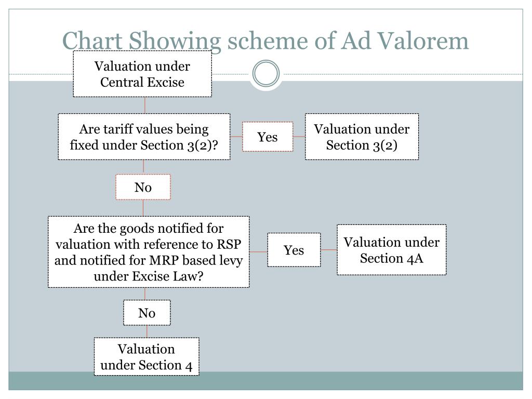Click the 'Are the goods notified' question box
Viewport: 532px width, 399px height.
click(149, 252)
